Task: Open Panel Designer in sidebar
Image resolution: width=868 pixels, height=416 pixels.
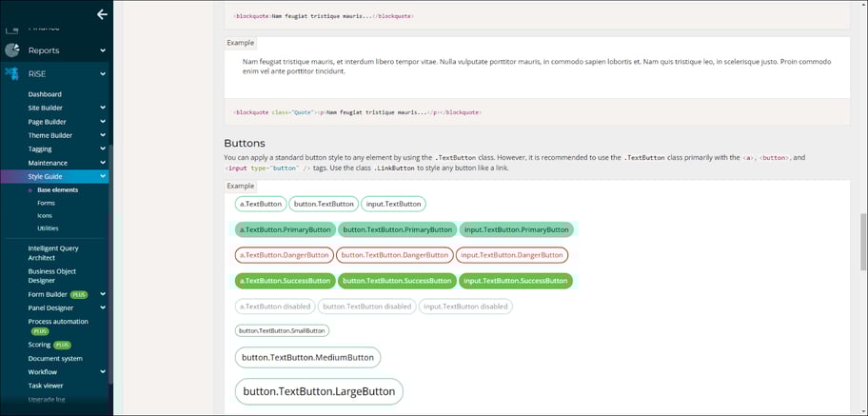Action: point(50,308)
